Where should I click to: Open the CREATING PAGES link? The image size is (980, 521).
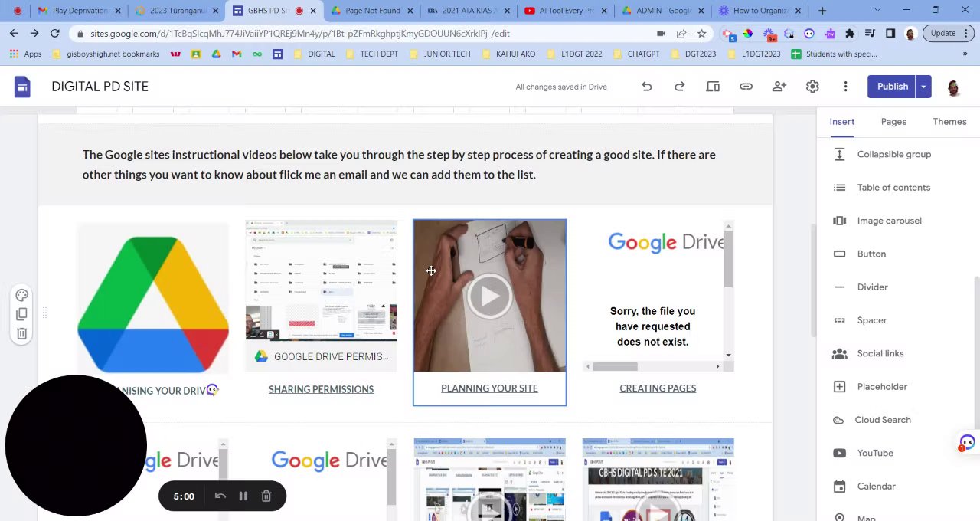click(x=658, y=388)
